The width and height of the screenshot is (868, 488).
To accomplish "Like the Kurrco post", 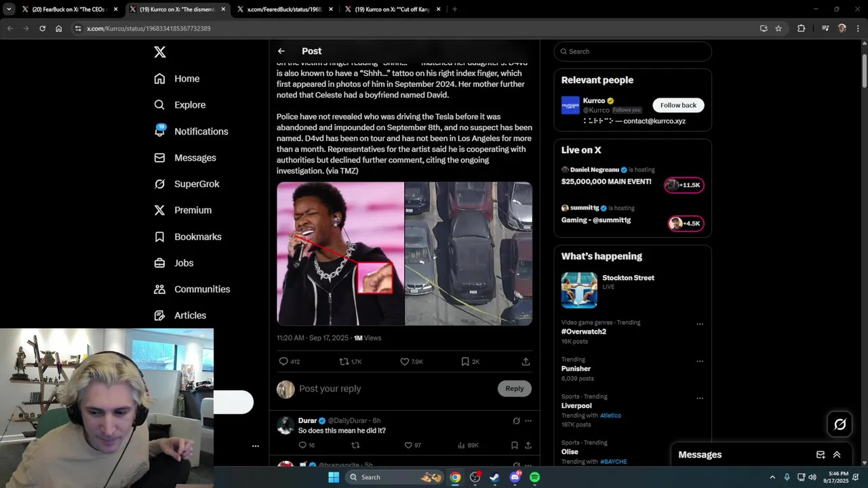I will tap(404, 361).
